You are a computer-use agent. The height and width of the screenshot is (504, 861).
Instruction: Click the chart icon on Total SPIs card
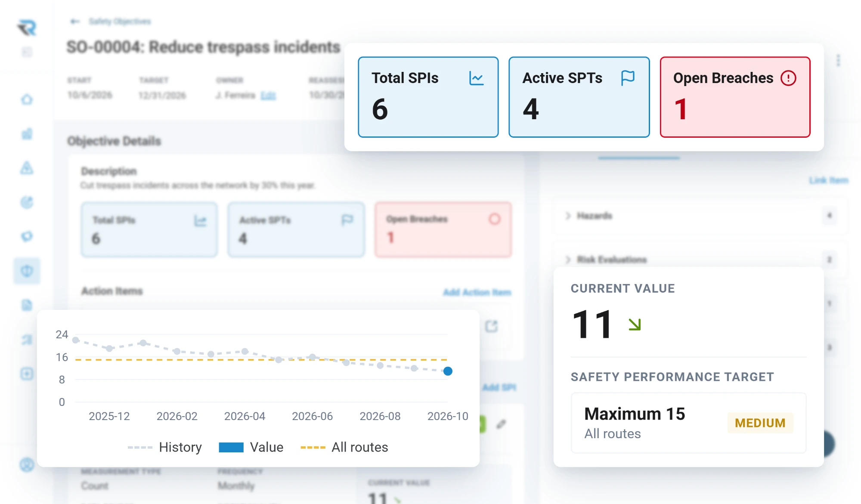click(477, 78)
